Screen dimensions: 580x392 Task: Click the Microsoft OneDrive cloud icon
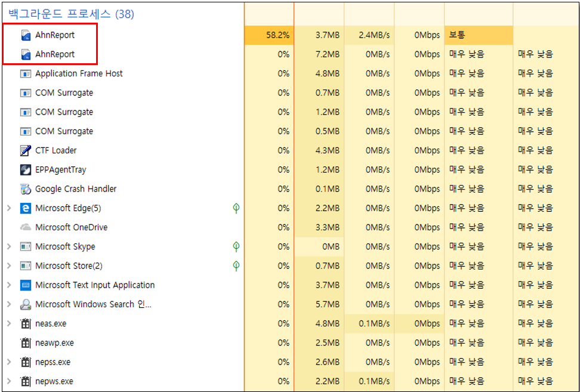coord(26,227)
